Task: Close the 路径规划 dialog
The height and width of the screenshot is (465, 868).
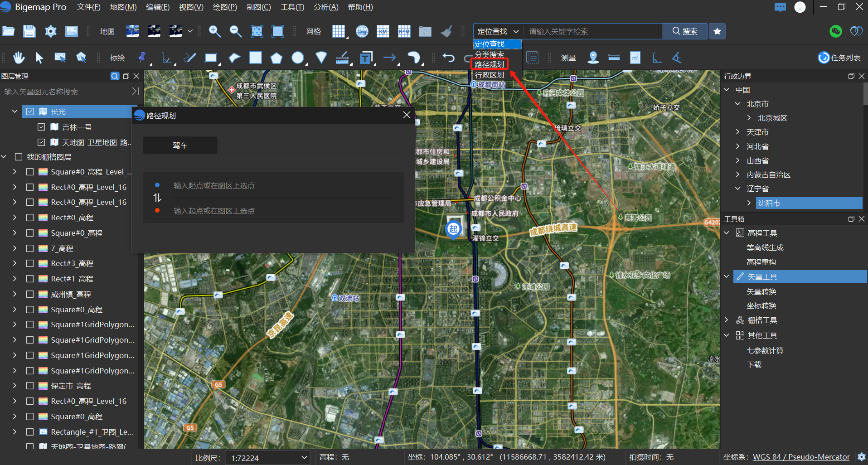Action: tap(407, 115)
